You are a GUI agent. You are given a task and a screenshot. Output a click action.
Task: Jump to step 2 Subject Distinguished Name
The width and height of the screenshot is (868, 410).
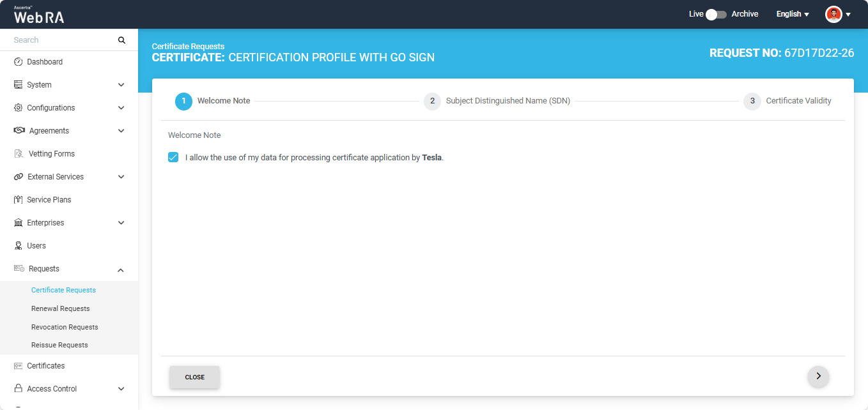tap(433, 101)
